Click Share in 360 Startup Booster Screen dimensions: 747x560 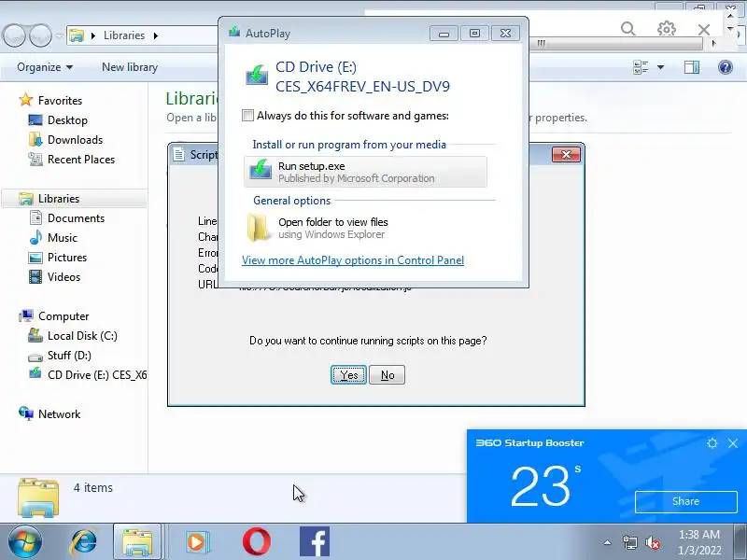pos(686,501)
